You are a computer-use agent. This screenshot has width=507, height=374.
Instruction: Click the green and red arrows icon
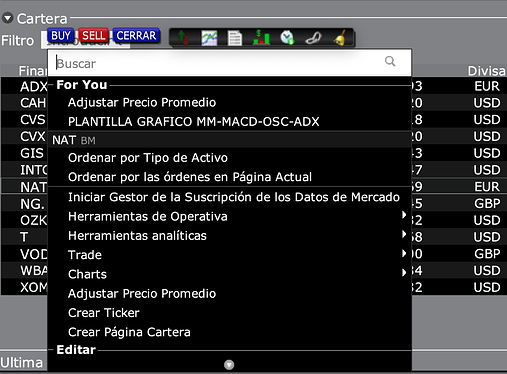[183, 38]
